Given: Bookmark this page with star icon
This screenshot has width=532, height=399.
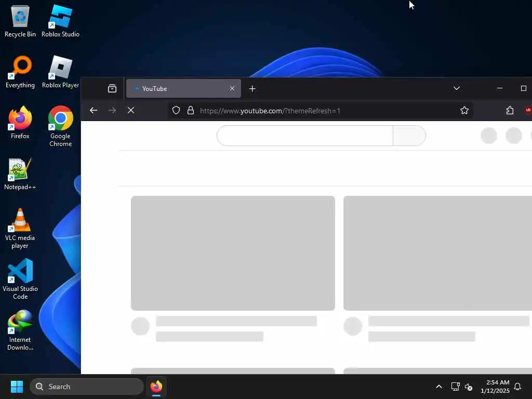Looking at the screenshot, I should click(x=464, y=110).
